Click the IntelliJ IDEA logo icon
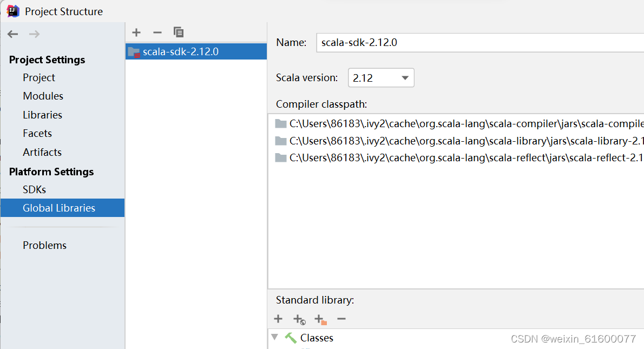The height and width of the screenshot is (349, 644). point(13,11)
